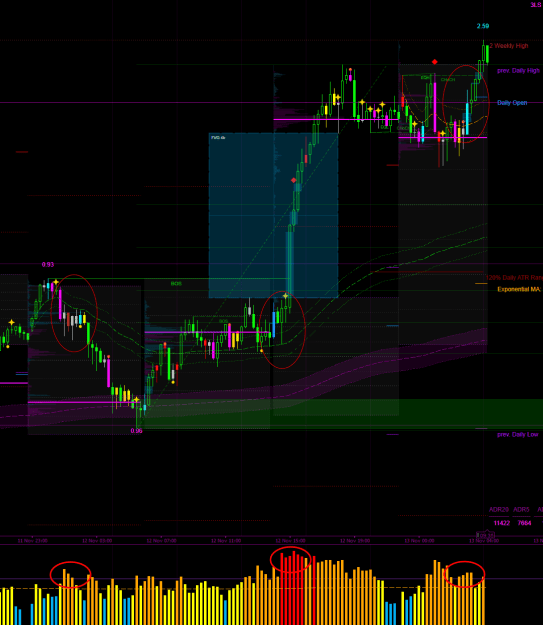
Task: Select the blue FVG zone label
Action: (218, 138)
